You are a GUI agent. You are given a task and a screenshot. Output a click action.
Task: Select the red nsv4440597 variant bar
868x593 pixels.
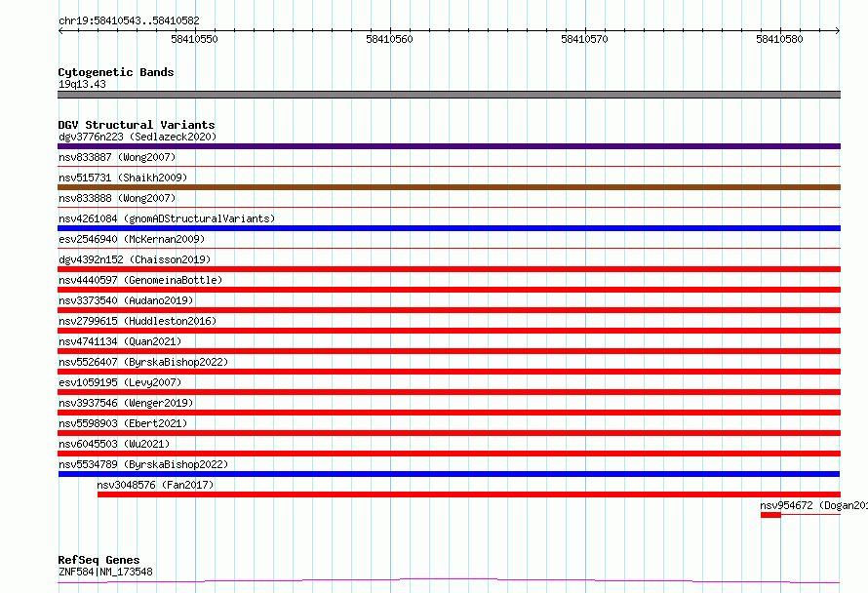(449, 290)
